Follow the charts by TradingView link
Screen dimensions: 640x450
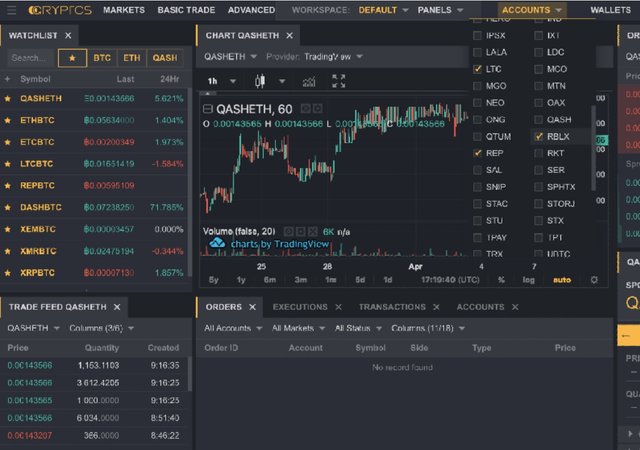tap(280, 244)
